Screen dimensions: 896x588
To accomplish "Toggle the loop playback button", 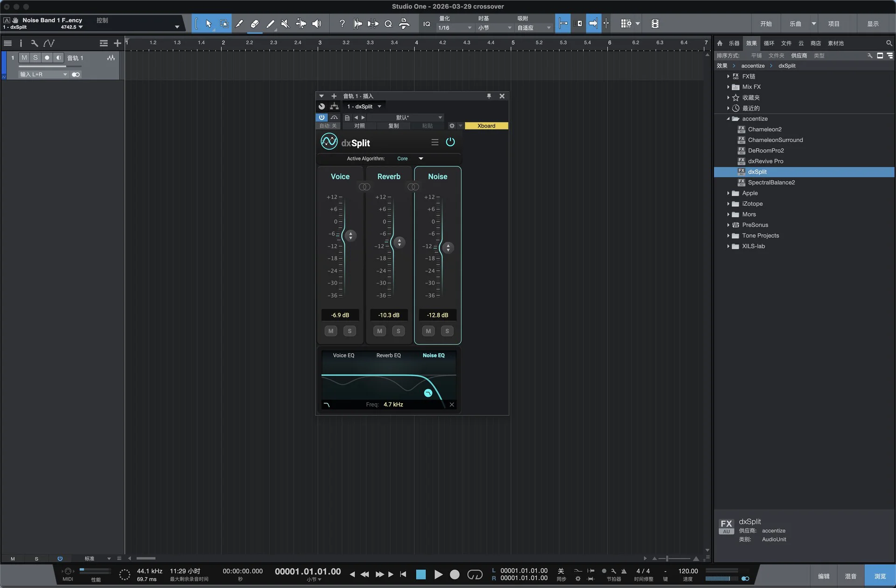I will click(x=475, y=574).
